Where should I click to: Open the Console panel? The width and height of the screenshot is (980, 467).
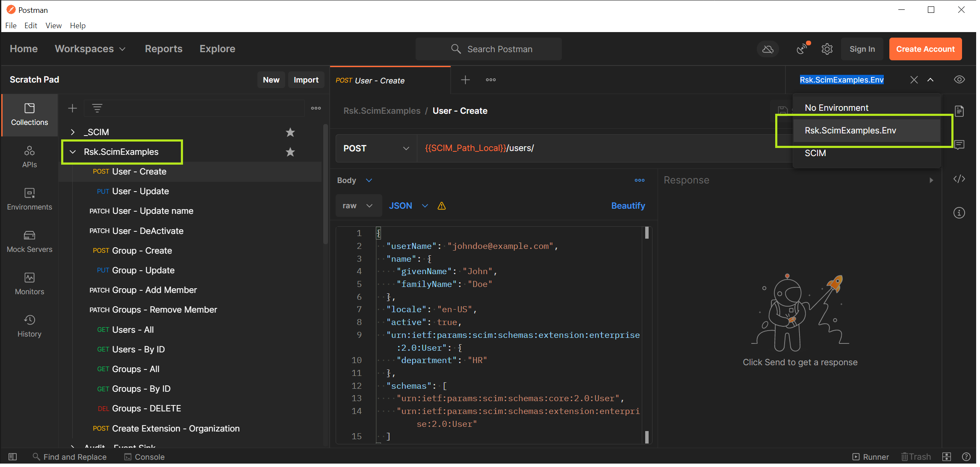(x=145, y=457)
